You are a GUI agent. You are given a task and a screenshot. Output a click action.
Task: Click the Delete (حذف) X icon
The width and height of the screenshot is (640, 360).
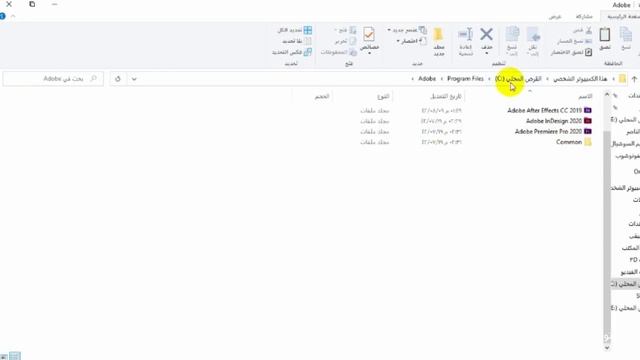(x=486, y=34)
